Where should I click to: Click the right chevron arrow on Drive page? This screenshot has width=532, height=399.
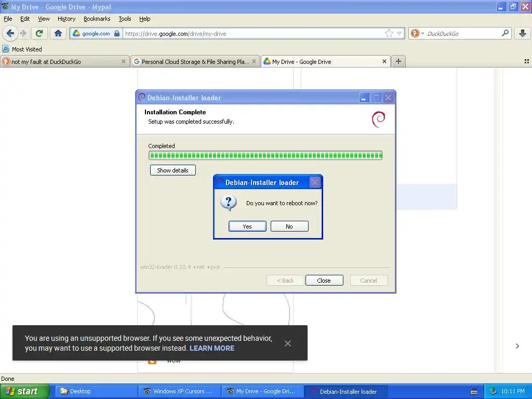point(517,346)
